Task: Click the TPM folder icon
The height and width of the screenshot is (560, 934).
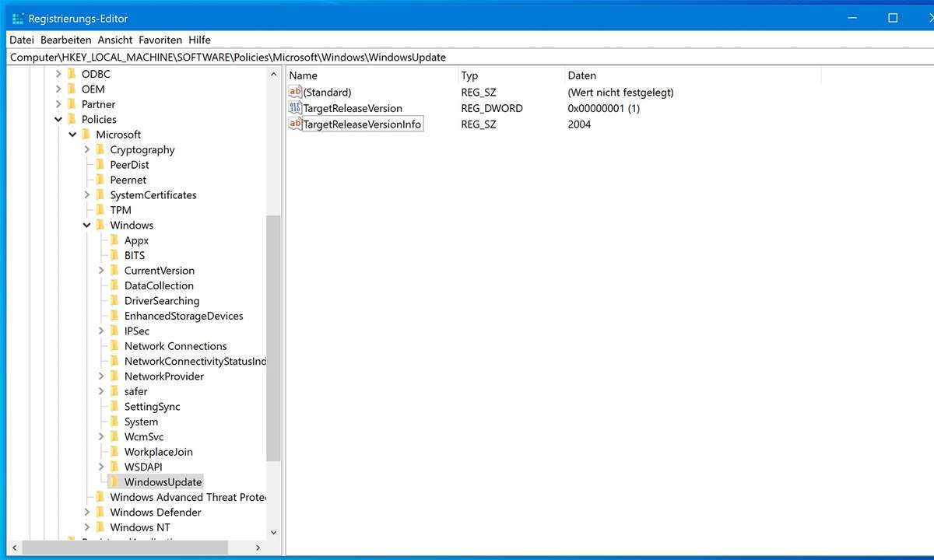Action: pyautogui.click(x=100, y=210)
